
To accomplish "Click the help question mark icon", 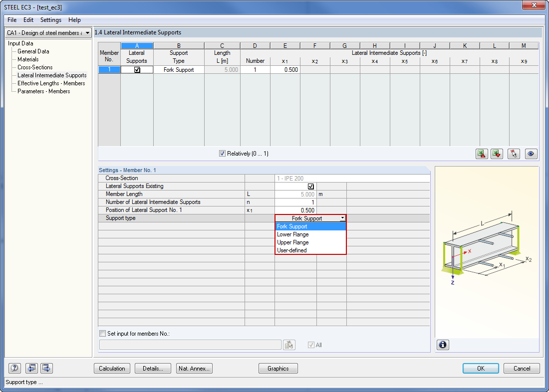I will 14,368.
